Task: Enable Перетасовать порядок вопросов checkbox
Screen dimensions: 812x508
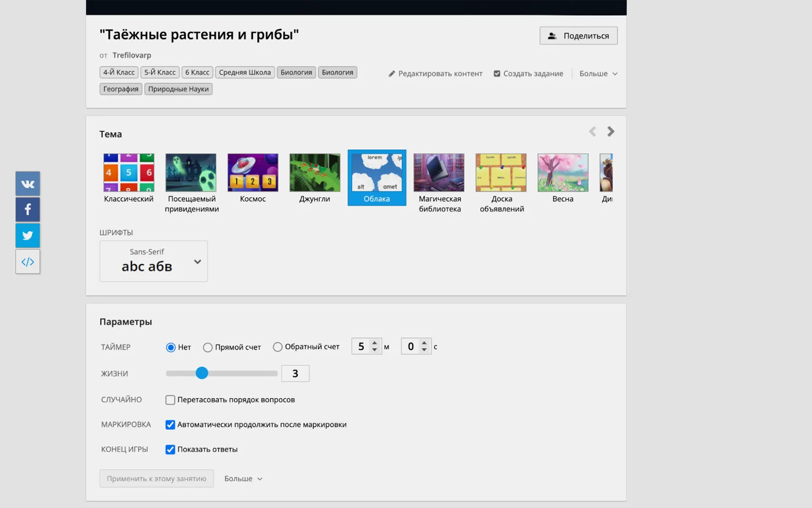Action: click(170, 400)
